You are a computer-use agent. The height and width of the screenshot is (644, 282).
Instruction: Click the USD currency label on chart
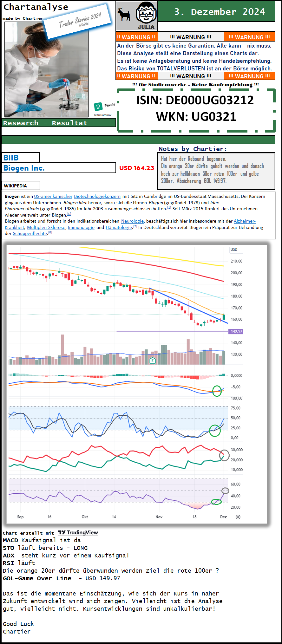coord(234,250)
